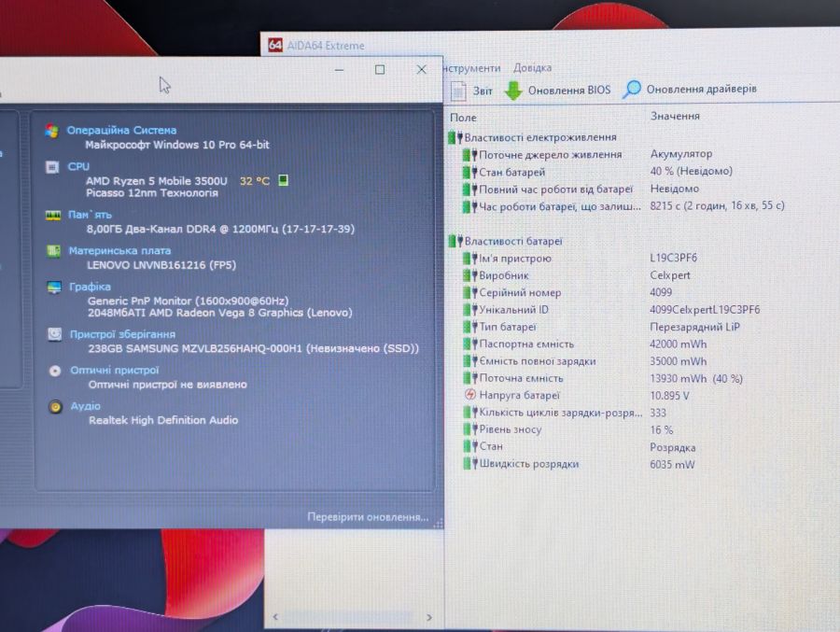
Task: Click the Звіт toolbar button
Action: click(x=471, y=91)
